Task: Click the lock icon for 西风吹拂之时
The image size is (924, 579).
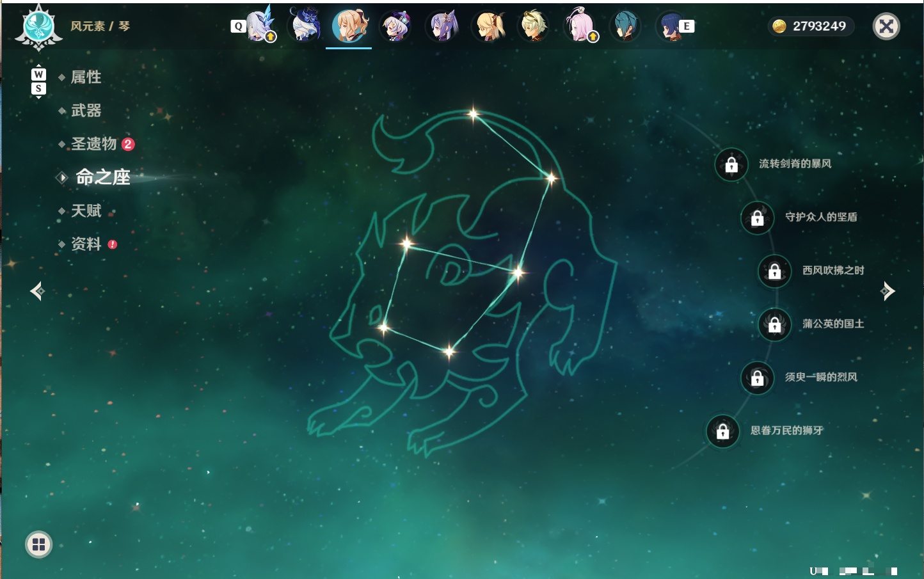Action: pyautogui.click(x=775, y=271)
